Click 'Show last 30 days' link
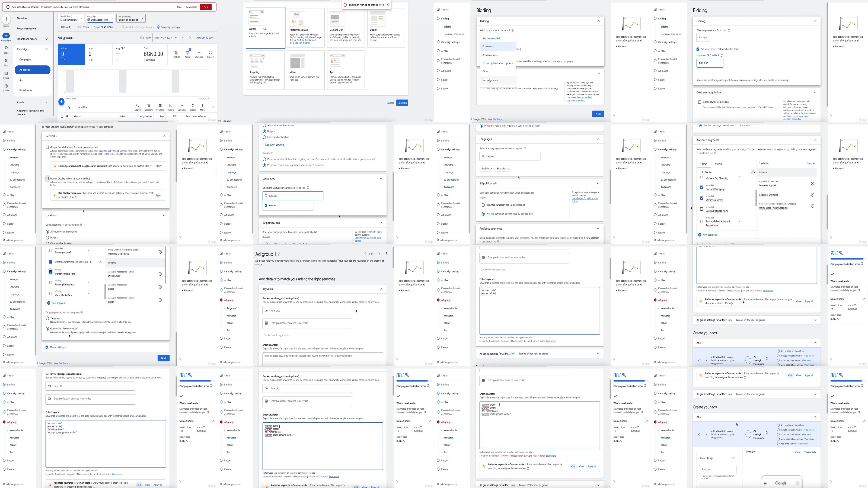 point(204,38)
